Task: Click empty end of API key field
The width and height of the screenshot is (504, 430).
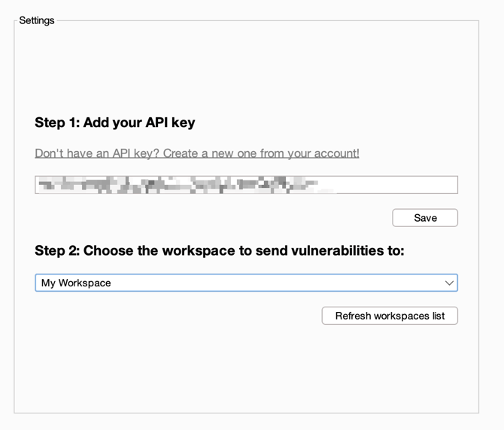Action: (396, 185)
